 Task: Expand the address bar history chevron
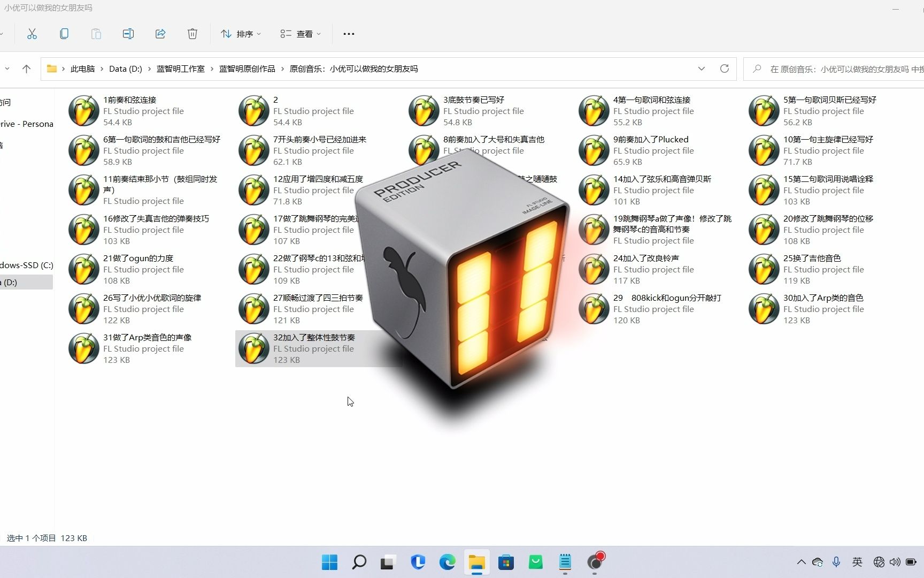[702, 69]
